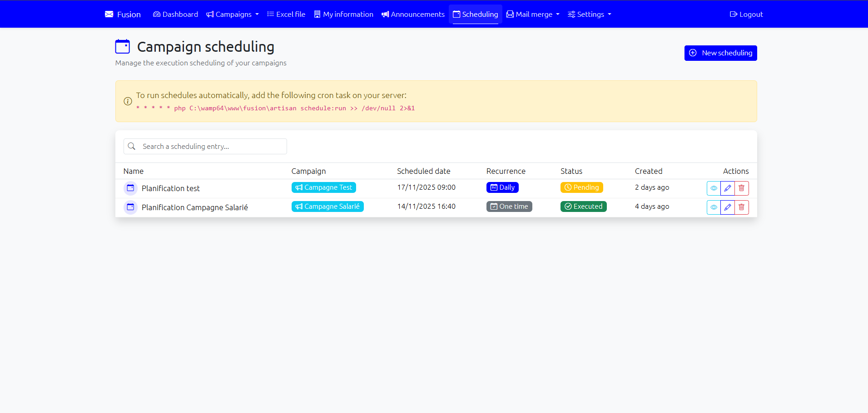View Planification Campagne Salarié via eye icon
This screenshot has height=413, width=868.
pos(714,207)
